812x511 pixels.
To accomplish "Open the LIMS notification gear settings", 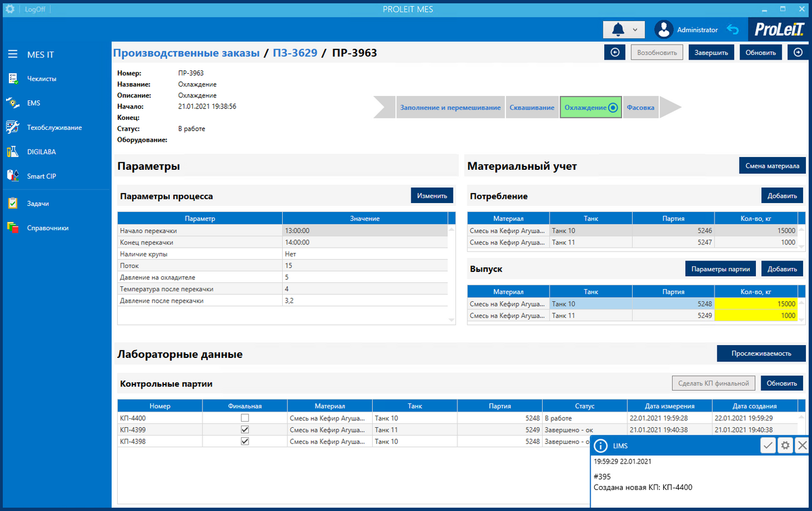I will click(x=785, y=445).
